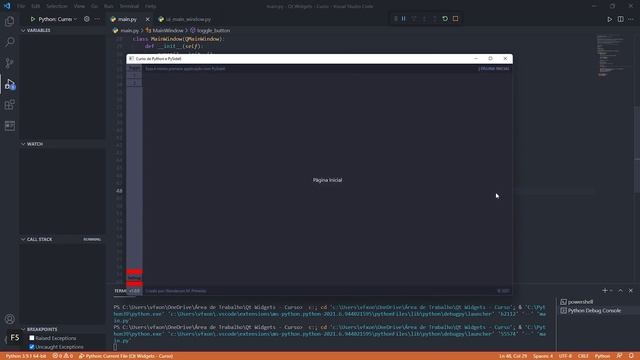Split the editor to the right
Image resolution: width=640 pixels, height=360 pixels.
[620, 19]
